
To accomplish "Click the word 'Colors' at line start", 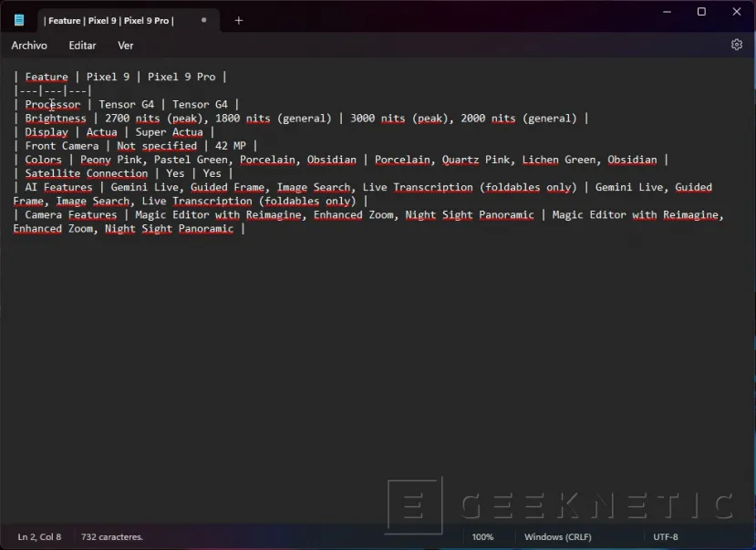I will click(x=44, y=160).
